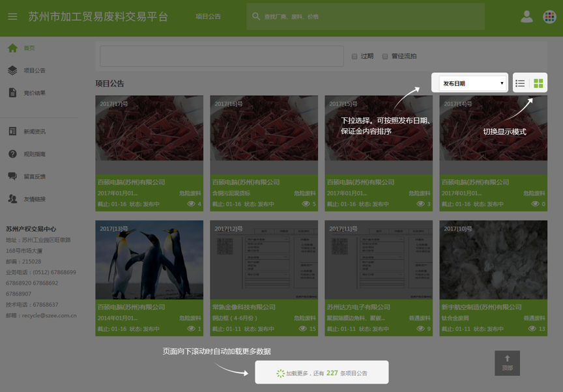Click the search magnifier icon
This screenshot has height=392, width=563.
point(256,16)
